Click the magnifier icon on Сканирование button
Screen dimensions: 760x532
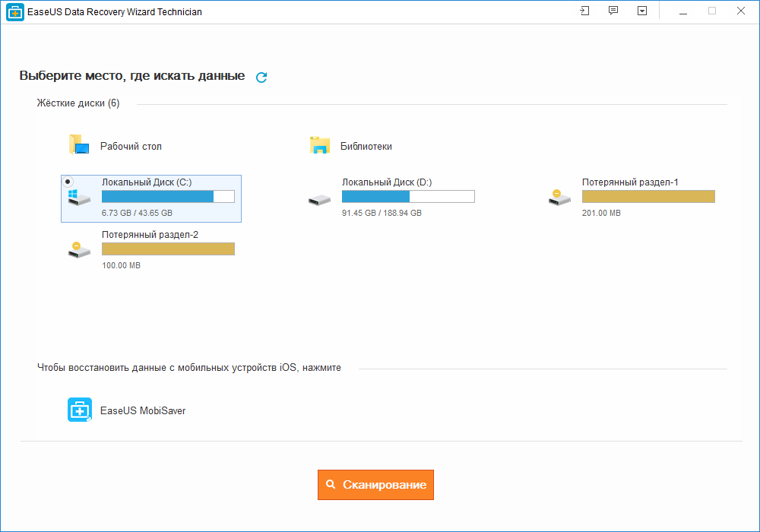331,484
